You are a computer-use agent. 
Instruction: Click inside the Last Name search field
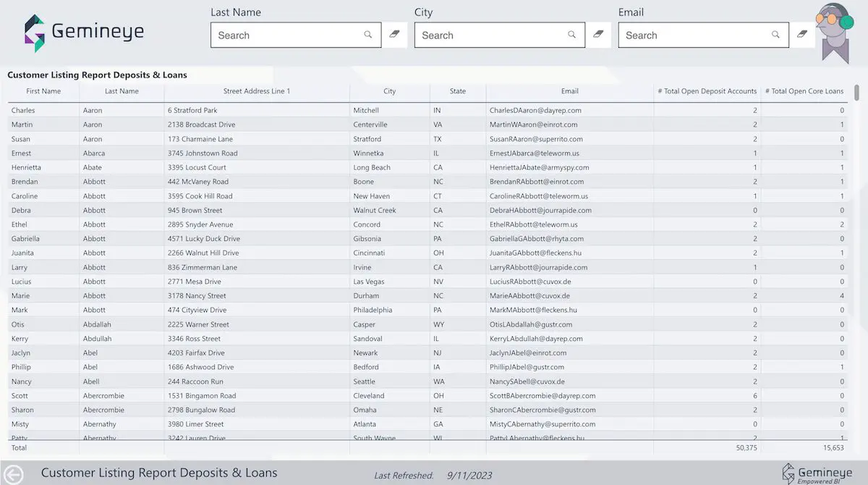[x=289, y=35]
